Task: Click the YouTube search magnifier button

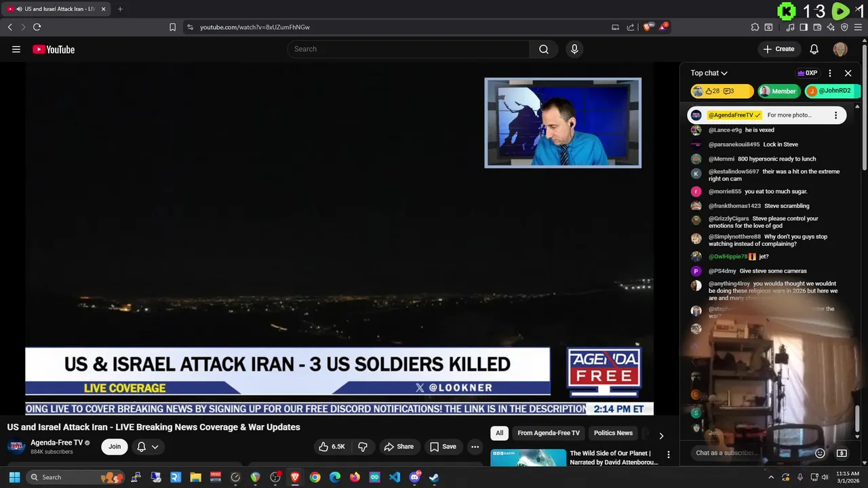Action: coord(544,49)
